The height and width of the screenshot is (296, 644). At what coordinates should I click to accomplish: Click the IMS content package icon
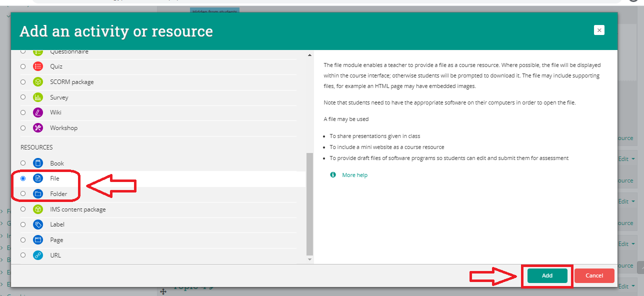pyautogui.click(x=38, y=209)
